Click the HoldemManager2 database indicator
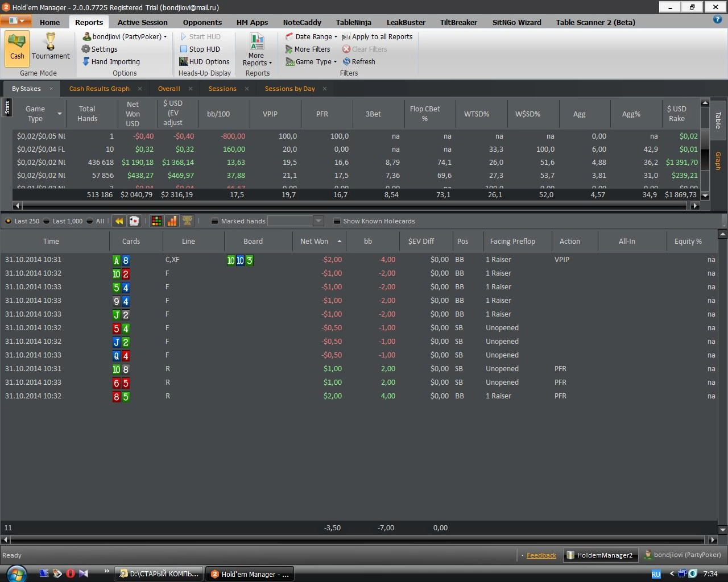This screenshot has width=728, height=582. 599,555
